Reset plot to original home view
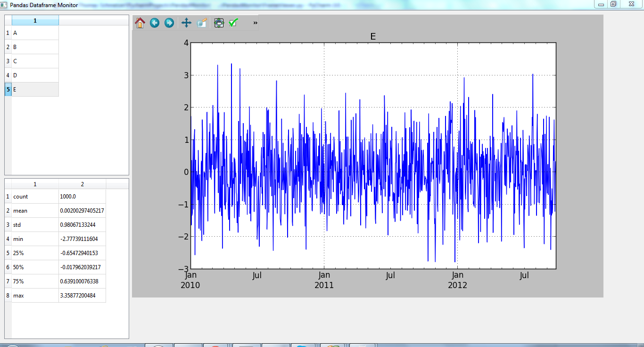The width and height of the screenshot is (644, 347). pyautogui.click(x=140, y=23)
